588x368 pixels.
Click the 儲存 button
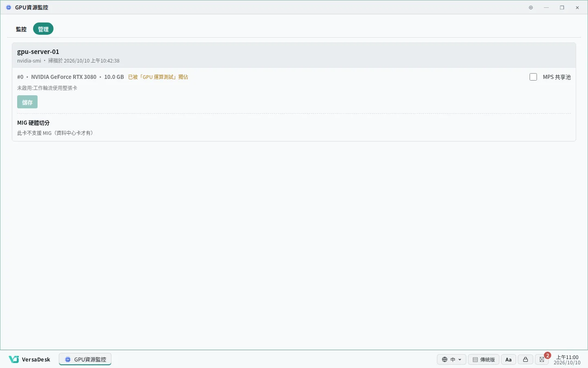[x=27, y=102]
